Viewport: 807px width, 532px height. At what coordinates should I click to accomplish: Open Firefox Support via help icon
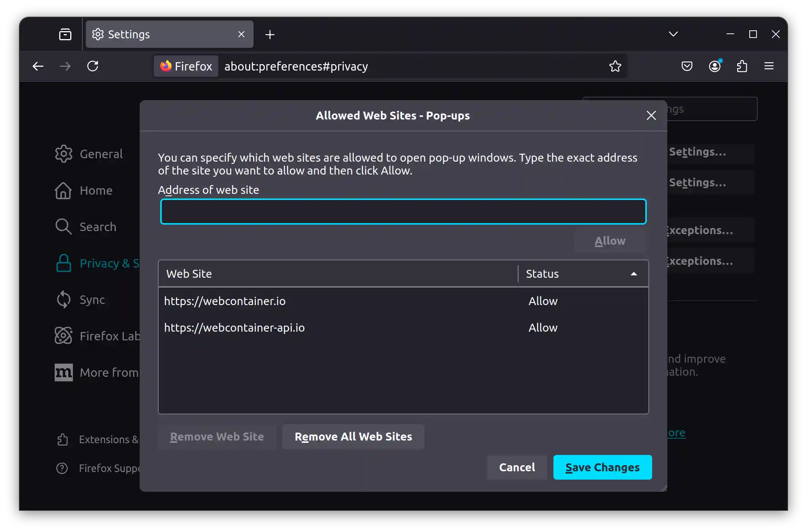pos(61,468)
